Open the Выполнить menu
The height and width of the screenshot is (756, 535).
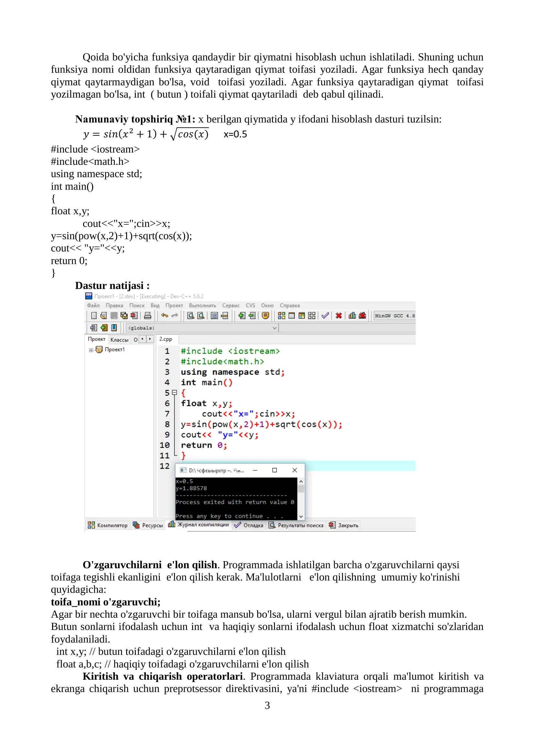[x=202, y=305]
